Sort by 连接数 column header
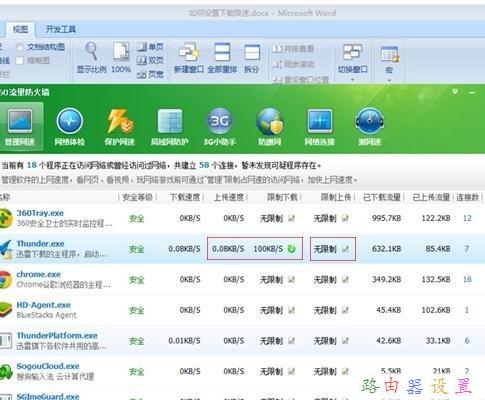Screen dimensions: 485x400 click(x=467, y=197)
